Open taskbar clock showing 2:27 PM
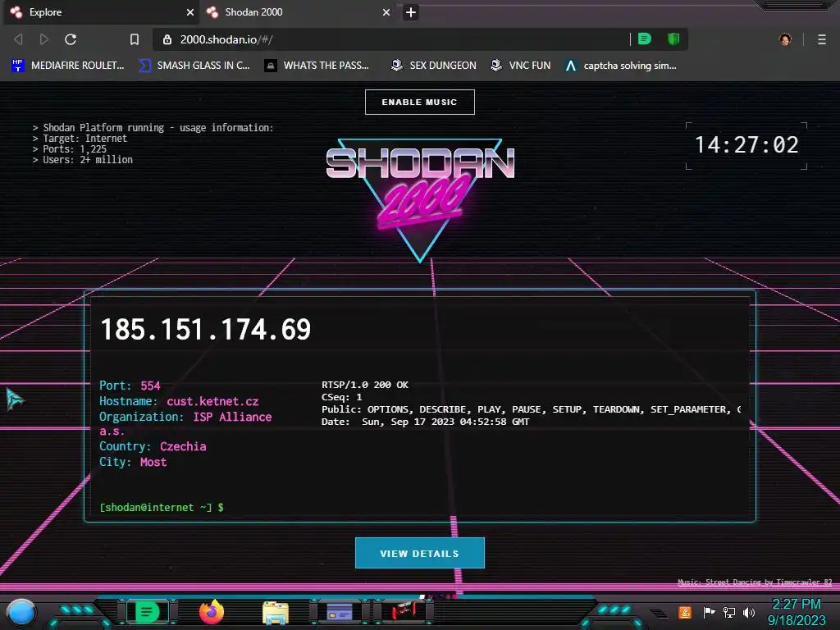The image size is (840, 630). point(797,612)
